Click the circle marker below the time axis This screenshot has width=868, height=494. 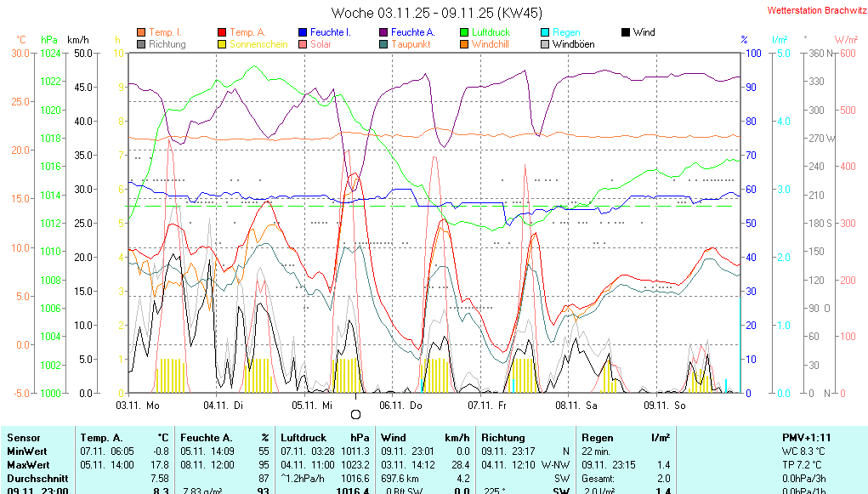[x=355, y=414]
